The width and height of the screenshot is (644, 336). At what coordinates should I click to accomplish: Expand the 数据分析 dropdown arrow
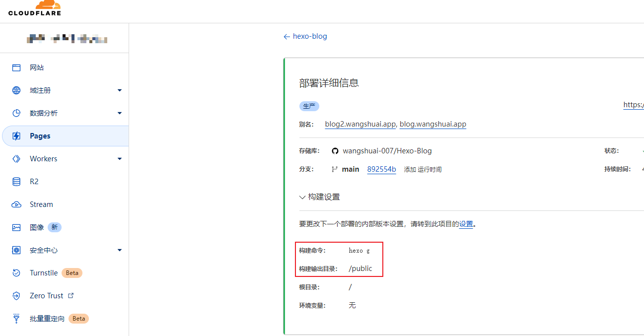120,113
